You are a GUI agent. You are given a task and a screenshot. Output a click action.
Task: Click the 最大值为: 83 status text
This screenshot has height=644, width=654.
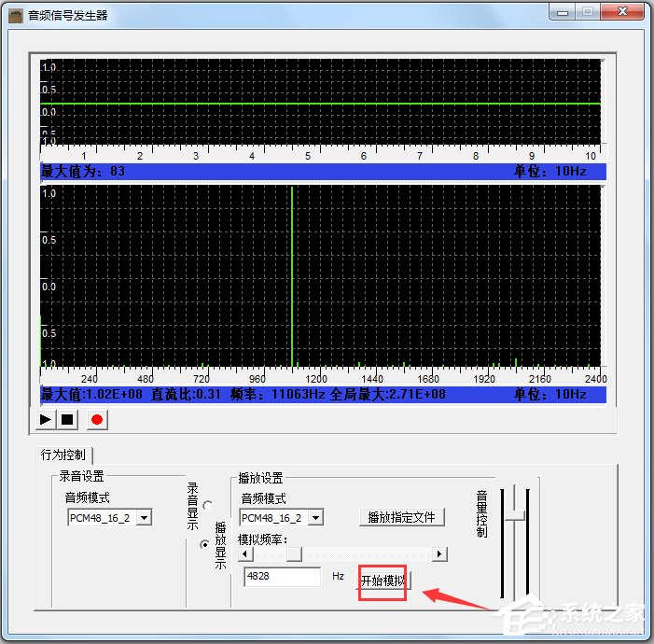pos(83,171)
